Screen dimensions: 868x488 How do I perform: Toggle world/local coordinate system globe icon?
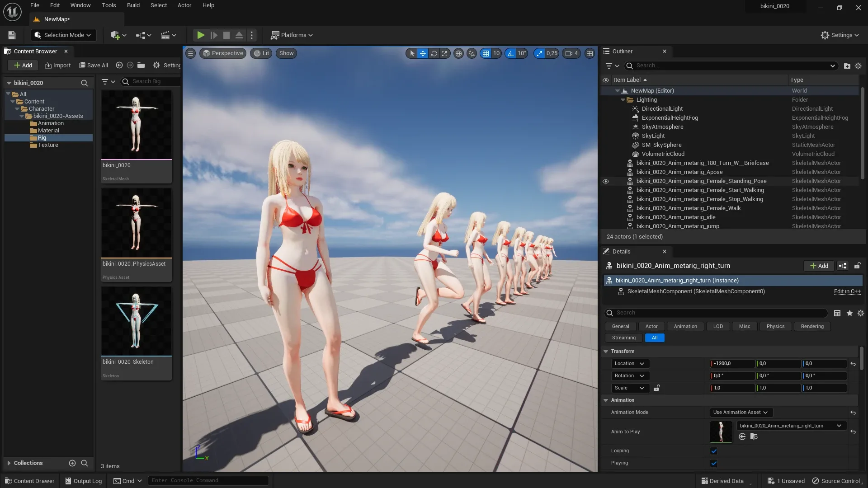pyautogui.click(x=459, y=53)
